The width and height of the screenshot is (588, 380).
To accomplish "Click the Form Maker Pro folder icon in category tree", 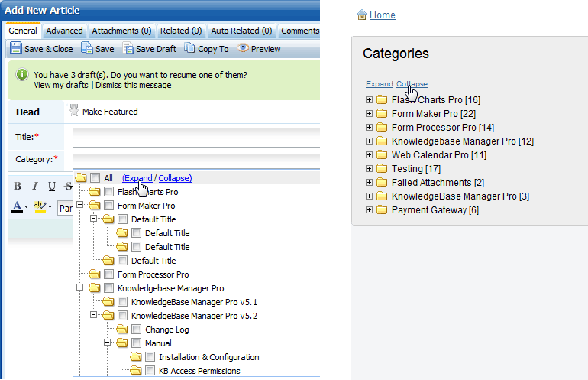I will (95, 206).
